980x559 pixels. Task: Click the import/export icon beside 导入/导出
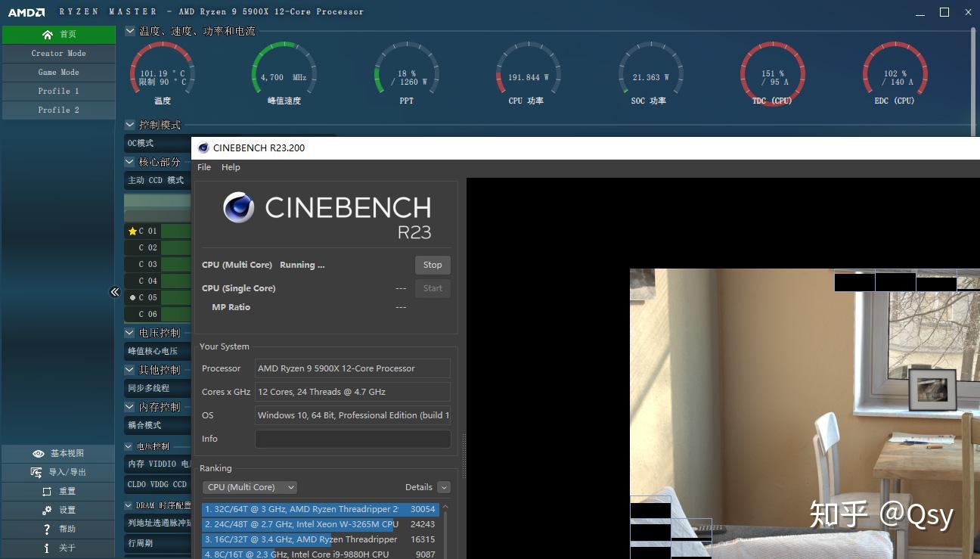pyautogui.click(x=36, y=472)
